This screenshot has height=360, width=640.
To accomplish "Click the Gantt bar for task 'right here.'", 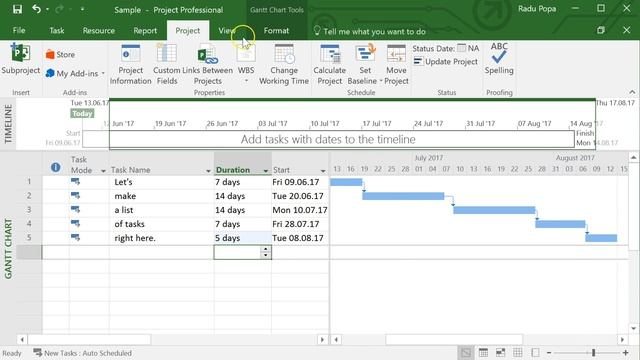I will (601, 238).
